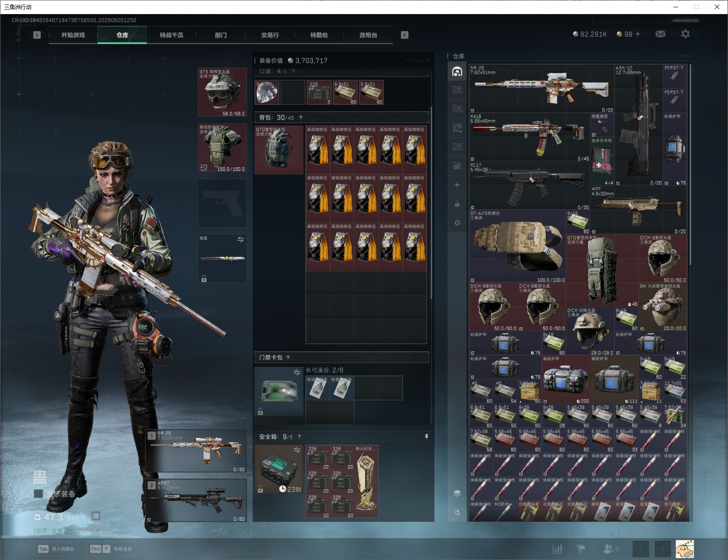Click the help icon next to 背包
This screenshot has height=560, width=728.
[300, 118]
